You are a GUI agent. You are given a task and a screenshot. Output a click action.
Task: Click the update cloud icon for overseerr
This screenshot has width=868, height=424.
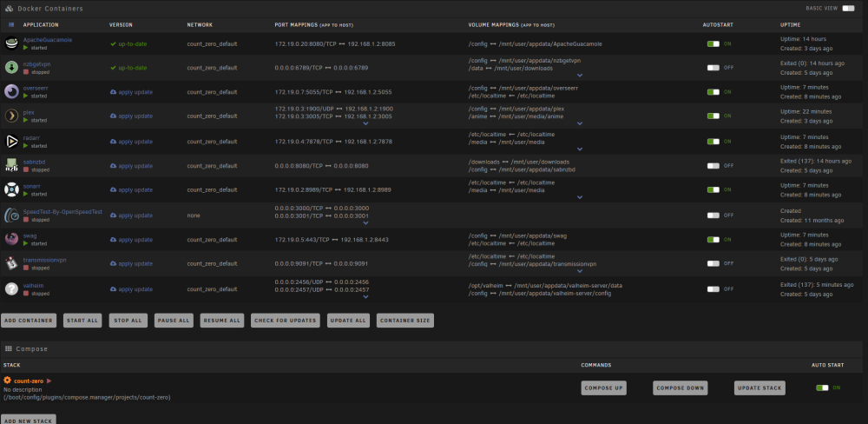113,92
